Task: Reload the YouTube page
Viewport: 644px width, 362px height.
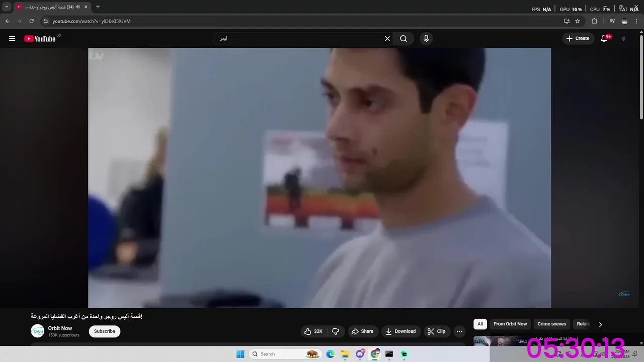Action: pos(32,21)
